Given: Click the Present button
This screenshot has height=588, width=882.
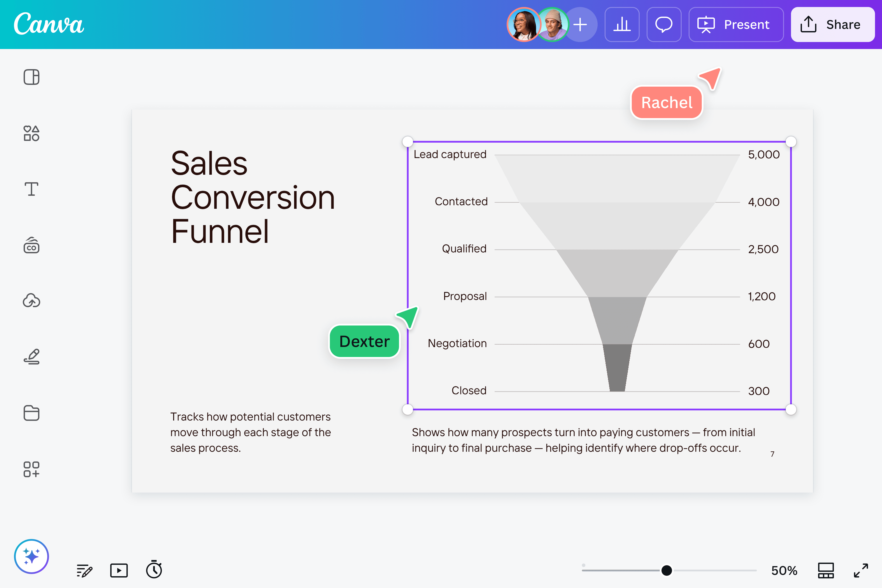Looking at the screenshot, I should click(736, 24).
